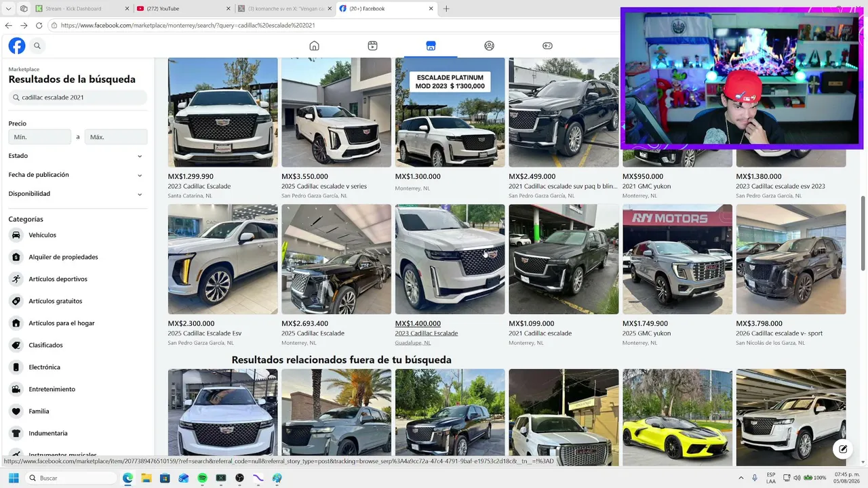The image size is (868, 488).
Task: Close the Kick Dashboard browser tab
Action: click(125, 9)
